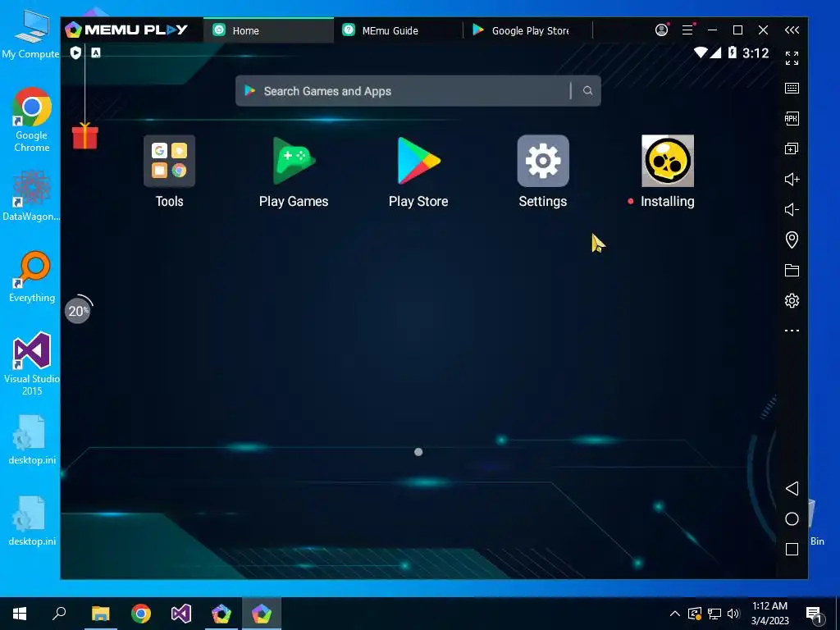
Task: Open the shared folder icon
Action: tap(792, 270)
